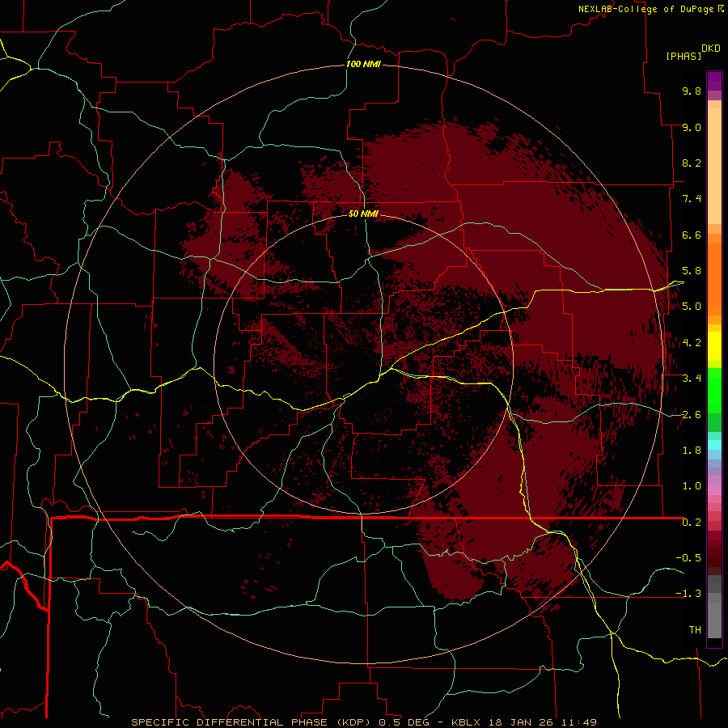Select the 0.2 scale value

[692, 523]
